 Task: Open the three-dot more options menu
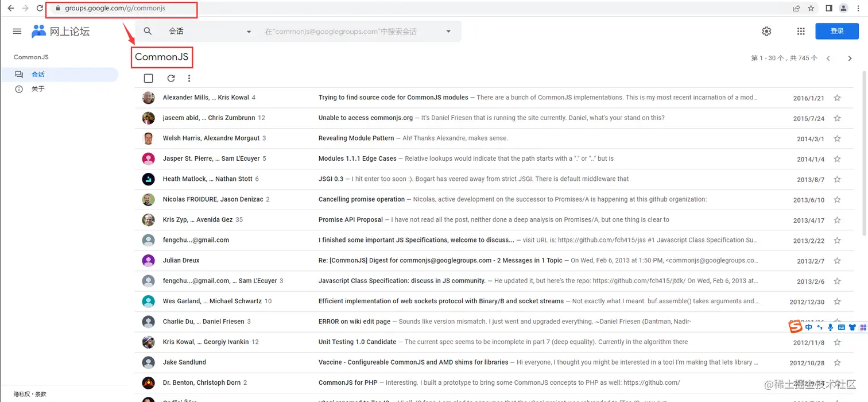click(189, 79)
